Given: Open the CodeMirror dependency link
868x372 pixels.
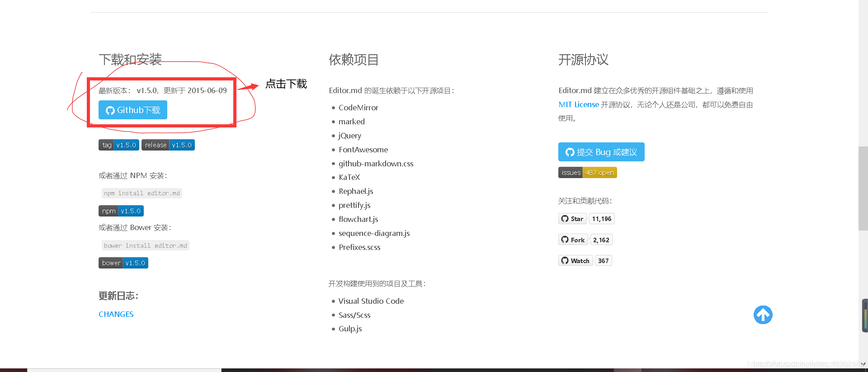Looking at the screenshot, I should 359,108.
